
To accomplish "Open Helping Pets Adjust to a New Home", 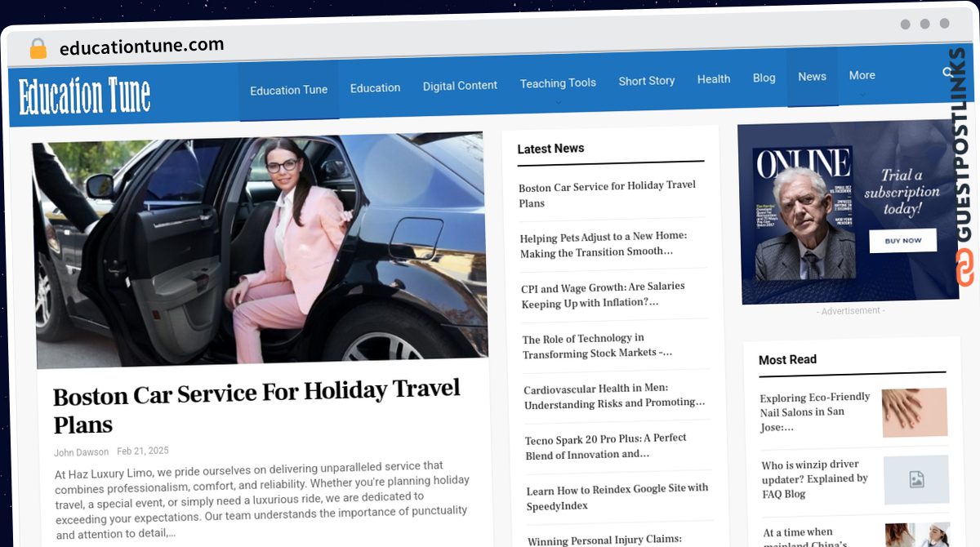I will click(604, 244).
